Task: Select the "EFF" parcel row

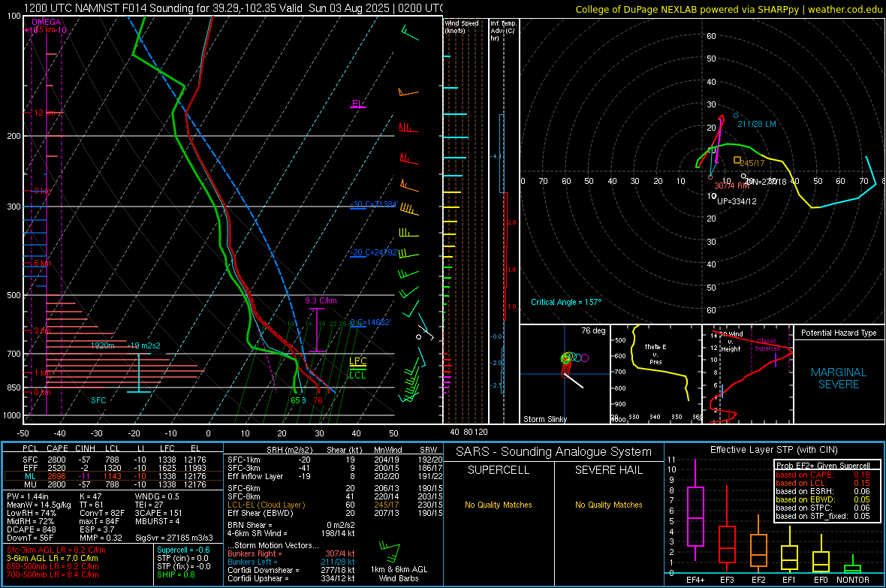Action: [x=113, y=468]
